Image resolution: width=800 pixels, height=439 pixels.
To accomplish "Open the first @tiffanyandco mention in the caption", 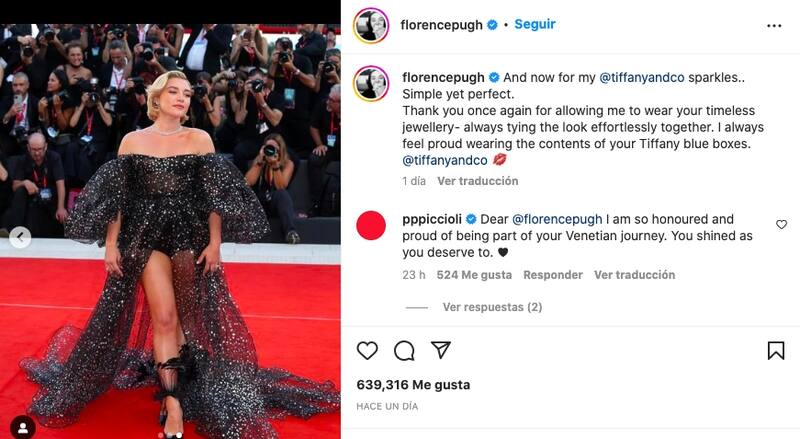I will point(642,78).
